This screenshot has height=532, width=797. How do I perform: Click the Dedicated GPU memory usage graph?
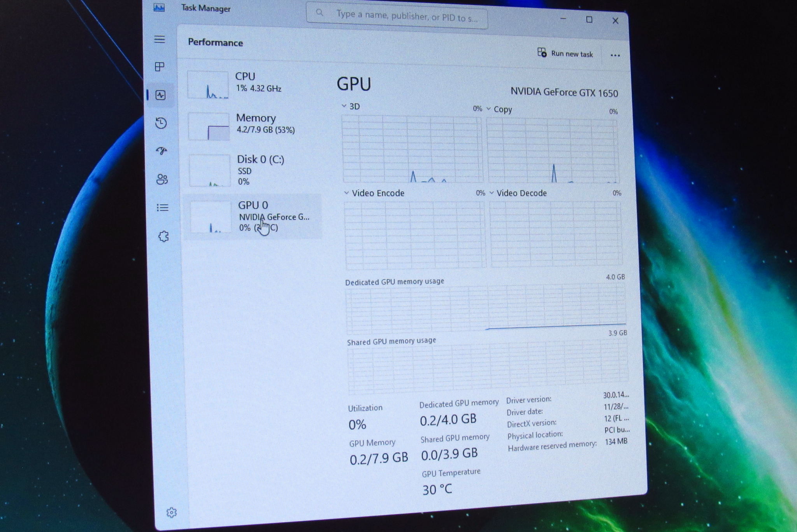pos(485,309)
